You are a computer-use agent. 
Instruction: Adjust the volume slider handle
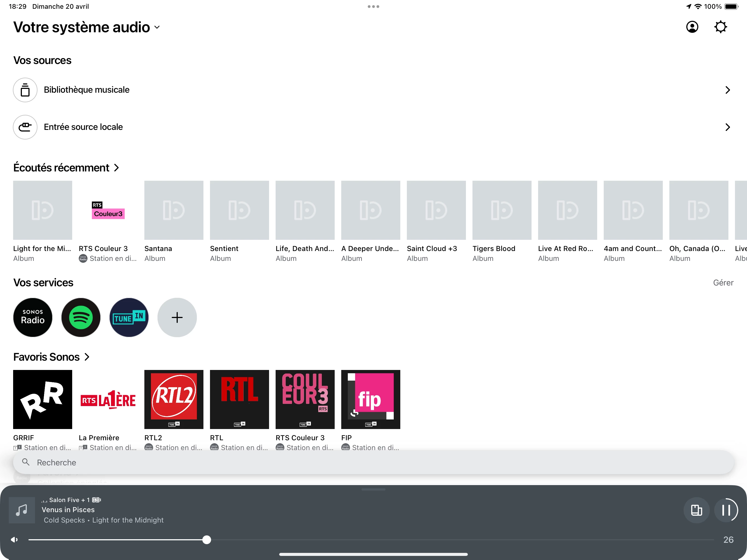pos(207,540)
